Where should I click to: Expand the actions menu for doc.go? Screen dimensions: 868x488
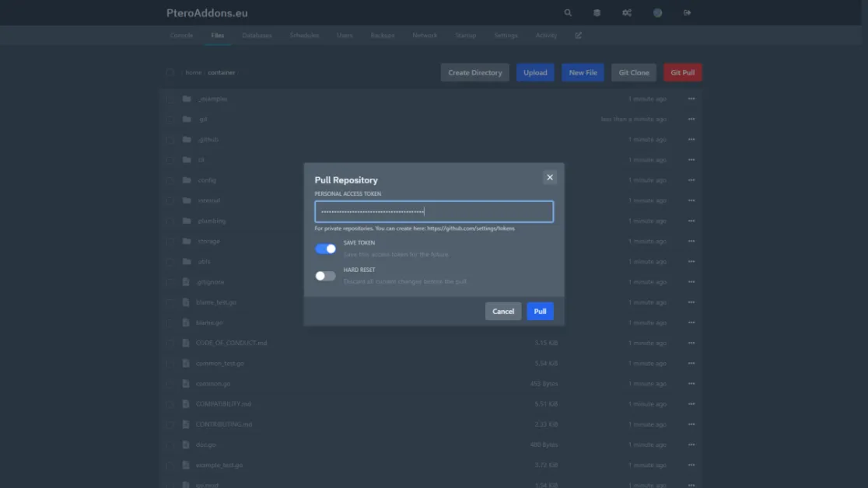691,444
